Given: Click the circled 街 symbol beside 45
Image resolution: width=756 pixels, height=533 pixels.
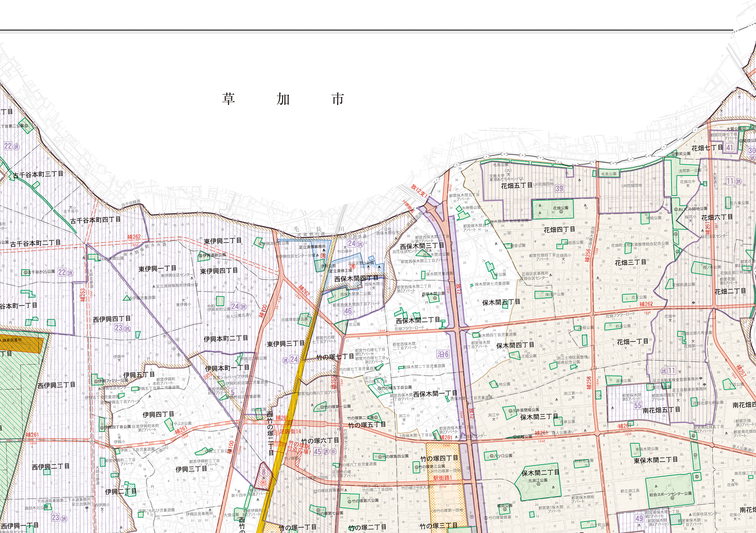Looking at the screenshot, I should pyautogui.click(x=333, y=451).
